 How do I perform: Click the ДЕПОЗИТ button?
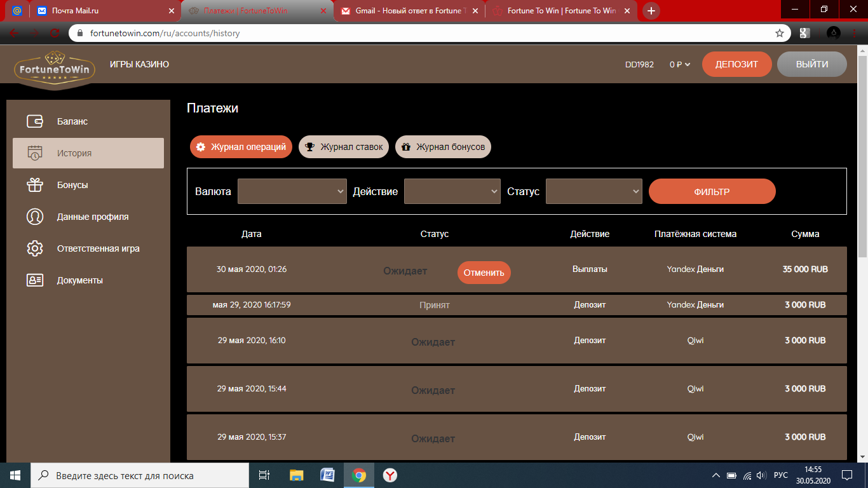coord(737,64)
